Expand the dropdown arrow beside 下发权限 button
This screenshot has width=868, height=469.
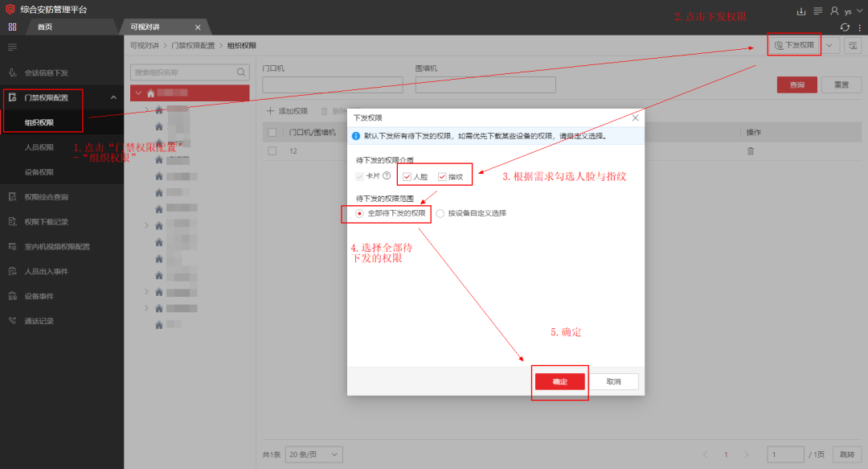tap(830, 46)
